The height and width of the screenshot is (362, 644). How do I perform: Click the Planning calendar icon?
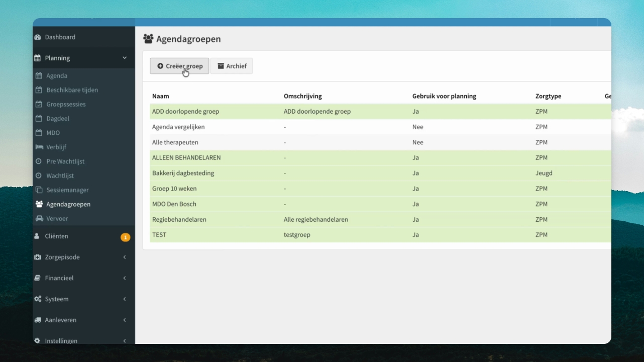coord(38,58)
